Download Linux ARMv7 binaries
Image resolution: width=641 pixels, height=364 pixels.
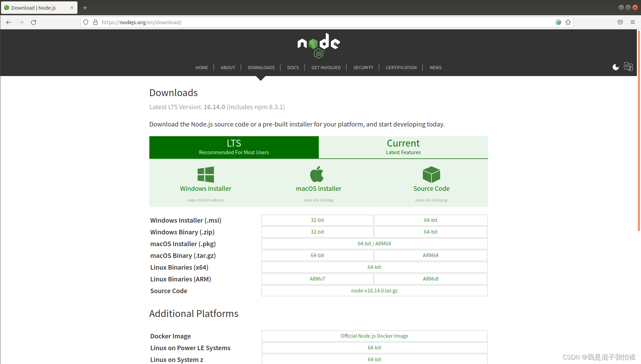tap(317, 279)
